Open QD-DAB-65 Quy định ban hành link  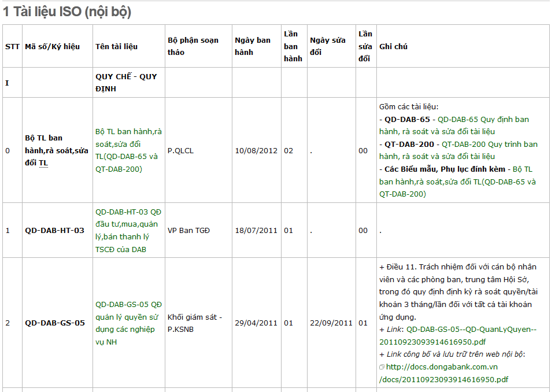point(454,125)
